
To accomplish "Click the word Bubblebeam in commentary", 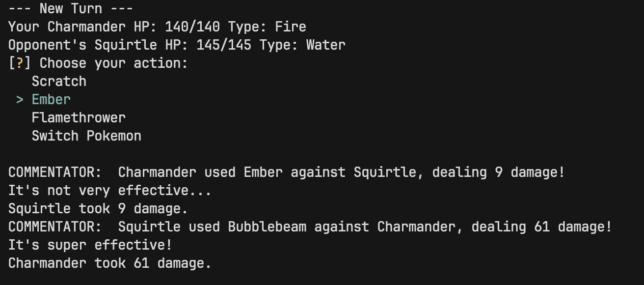I will [267, 227].
